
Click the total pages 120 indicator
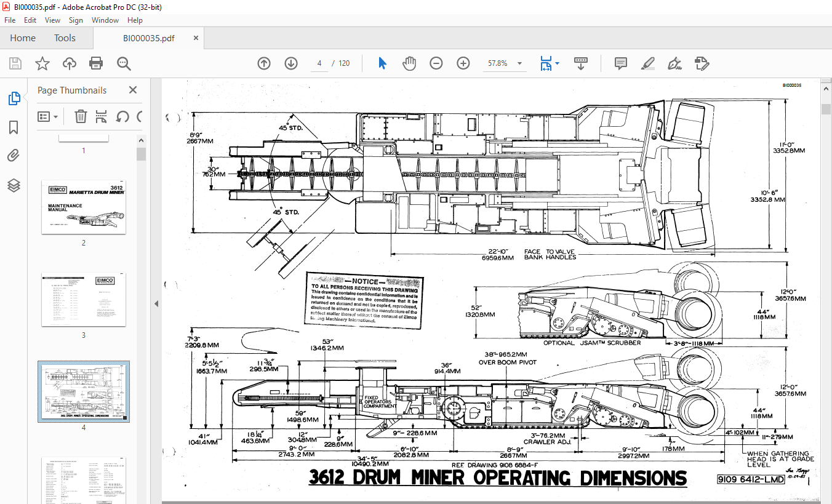click(345, 63)
